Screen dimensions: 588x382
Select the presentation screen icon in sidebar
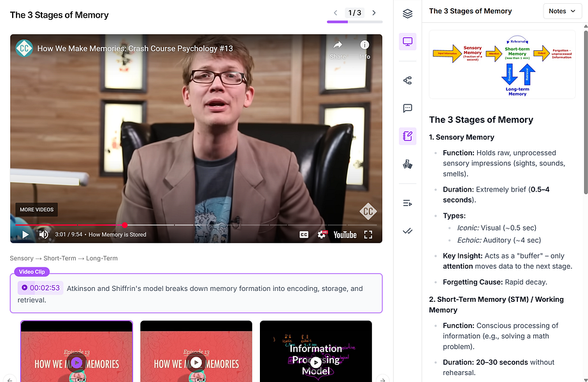[408, 41]
